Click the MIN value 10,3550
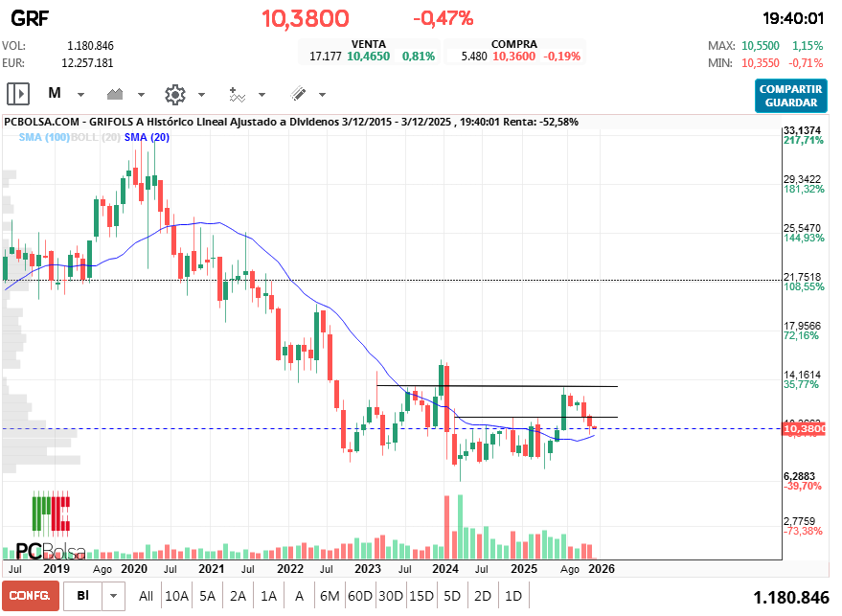 click(x=760, y=63)
